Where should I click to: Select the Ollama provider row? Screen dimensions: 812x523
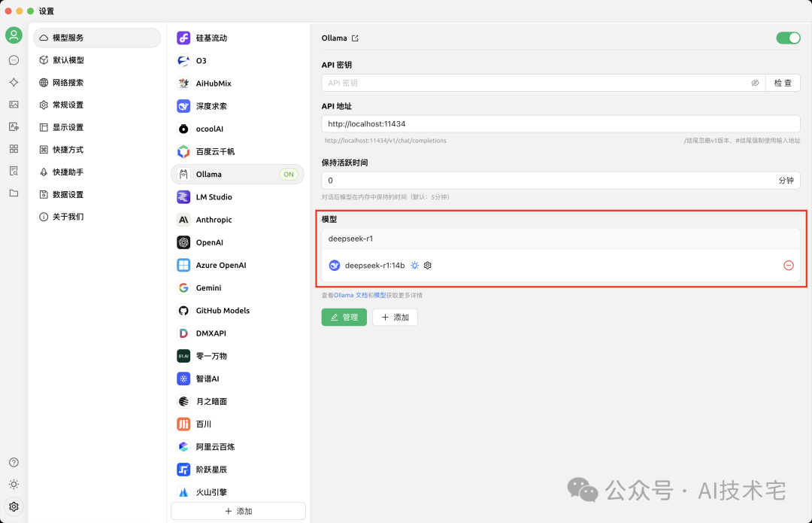pos(238,174)
